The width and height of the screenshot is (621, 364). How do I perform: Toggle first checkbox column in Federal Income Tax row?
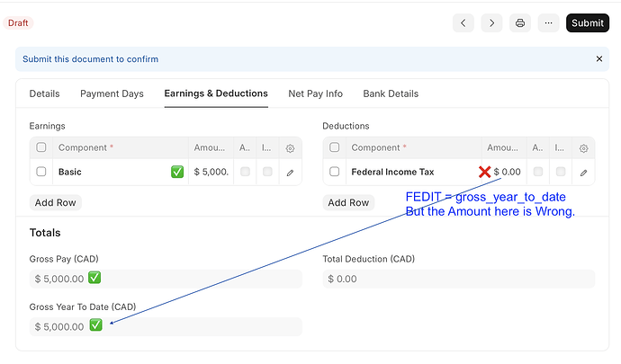(x=538, y=172)
